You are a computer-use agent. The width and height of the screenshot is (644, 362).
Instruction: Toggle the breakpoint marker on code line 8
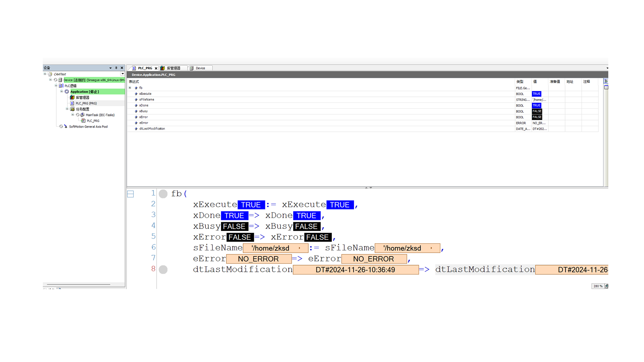[x=163, y=269]
